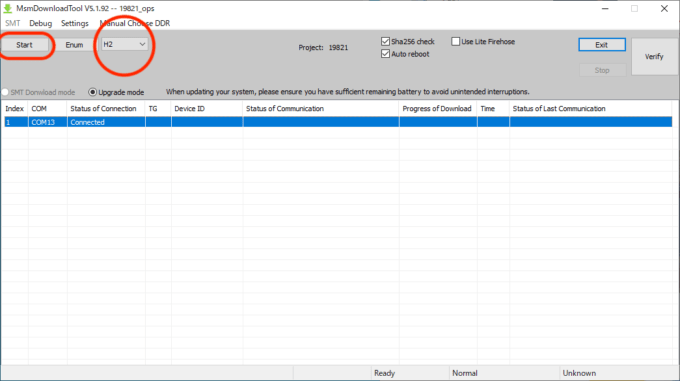Select the Upgrade mode radio button
The image size is (680, 381).
pyautogui.click(x=92, y=92)
